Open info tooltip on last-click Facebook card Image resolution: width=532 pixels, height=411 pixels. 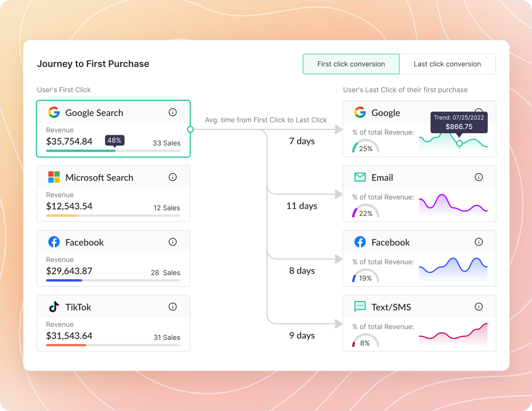479,242
